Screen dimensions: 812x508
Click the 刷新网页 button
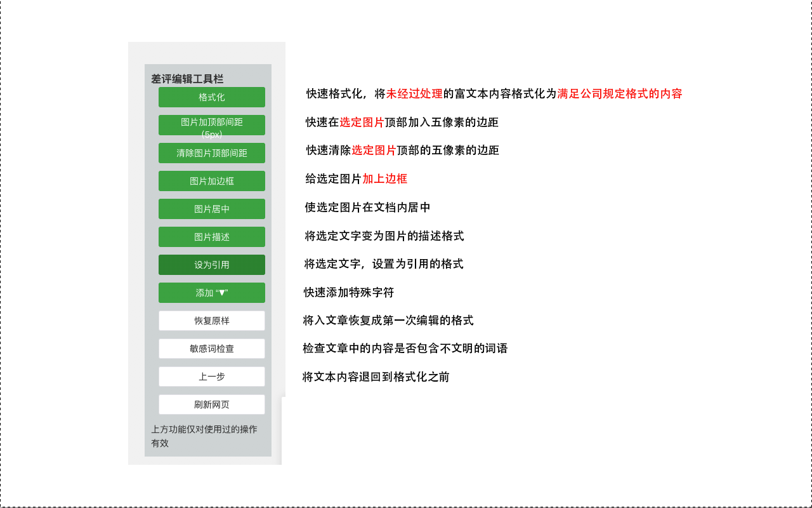pyautogui.click(x=212, y=404)
